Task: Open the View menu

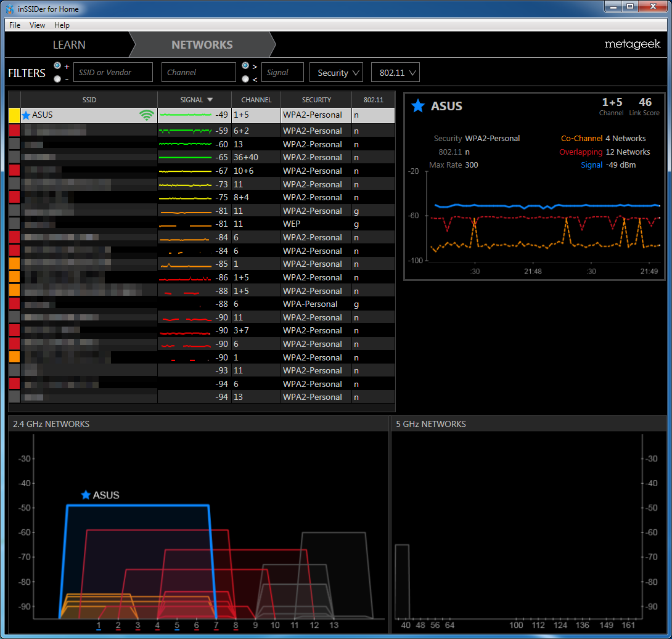Action: 37,25
